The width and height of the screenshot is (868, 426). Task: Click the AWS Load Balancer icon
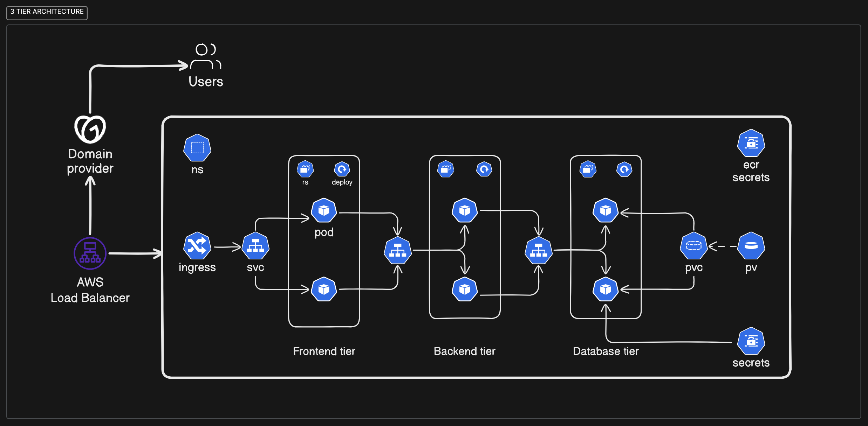pyautogui.click(x=90, y=253)
